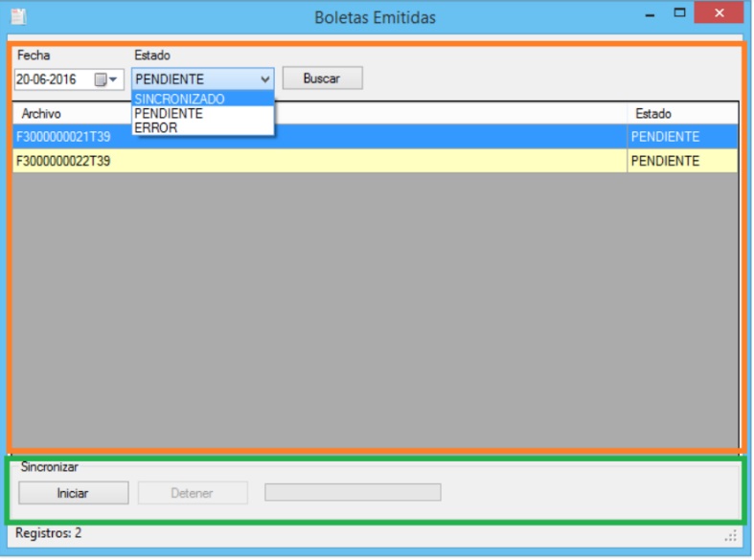Image resolution: width=754 pixels, height=560 pixels.
Task: Click the window resize grip
Action: [x=731, y=536]
